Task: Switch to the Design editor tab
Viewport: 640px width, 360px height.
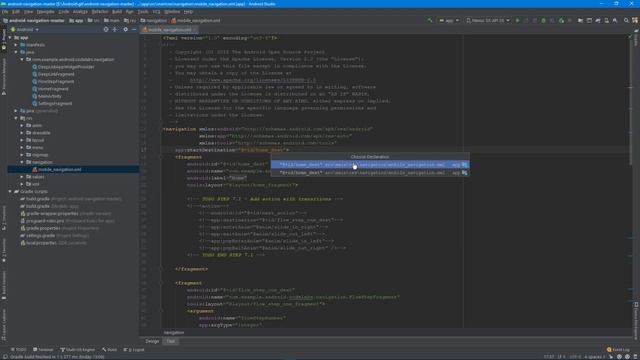Action: (152, 341)
